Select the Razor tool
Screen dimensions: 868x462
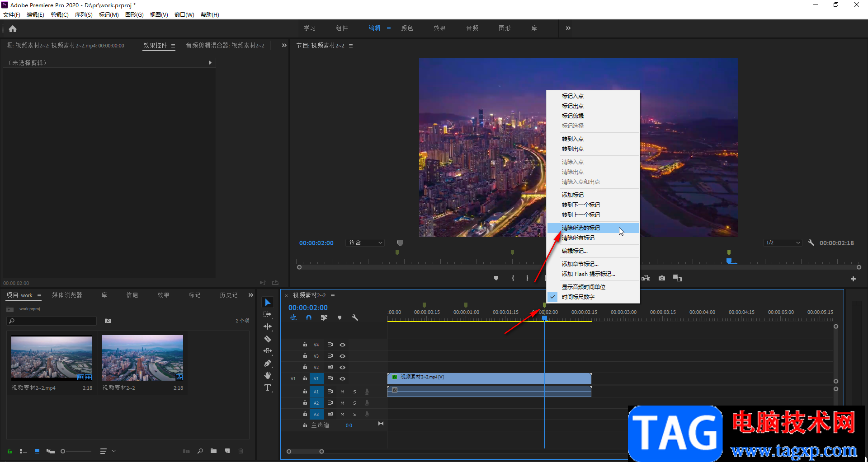(x=268, y=339)
